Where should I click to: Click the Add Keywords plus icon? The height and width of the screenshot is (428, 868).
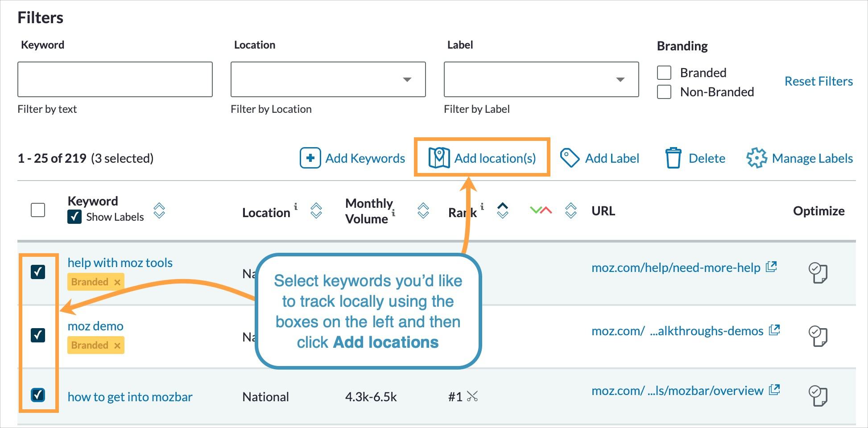(x=310, y=158)
